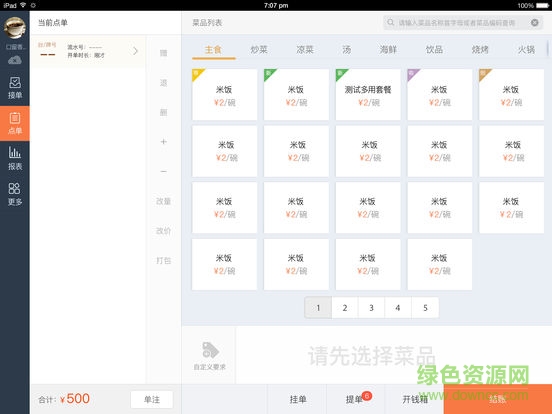The image size is (552, 414).
Task: Select the 米饭 card with purple corner tag
Action: tap(440, 94)
